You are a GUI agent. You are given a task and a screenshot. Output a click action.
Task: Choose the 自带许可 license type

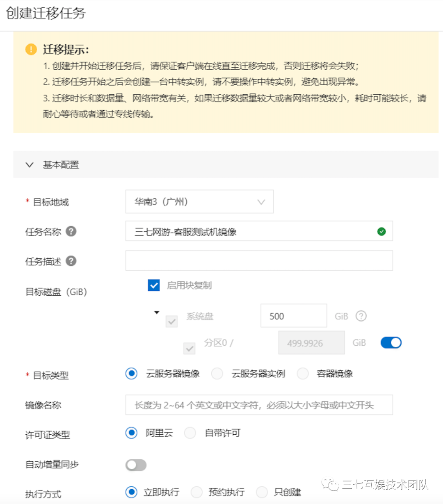(x=190, y=433)
